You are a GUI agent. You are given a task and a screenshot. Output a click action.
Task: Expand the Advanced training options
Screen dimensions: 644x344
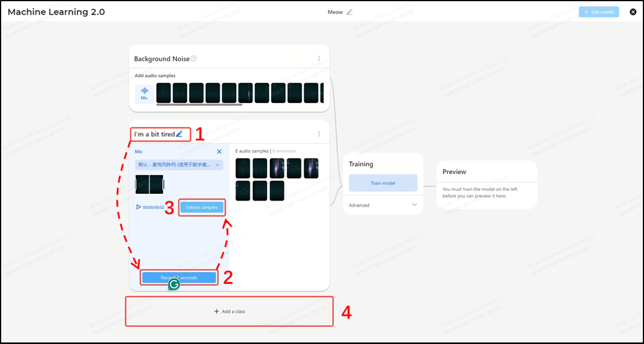[x=414, y=205]
